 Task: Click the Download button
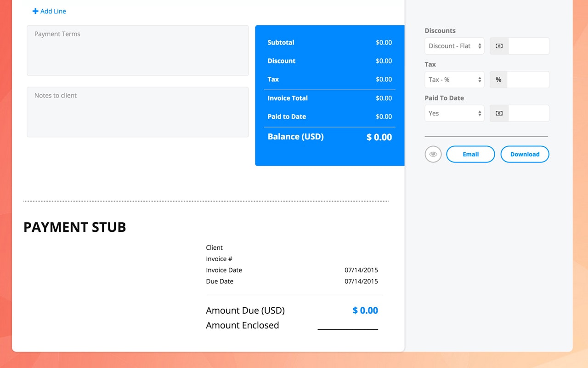coord(525,154)
